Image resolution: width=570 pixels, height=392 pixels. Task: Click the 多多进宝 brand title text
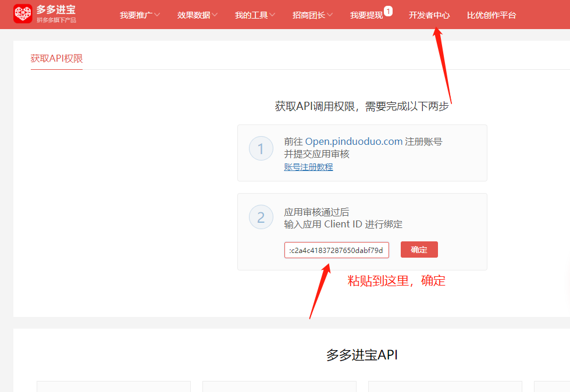tap(56, 10)
